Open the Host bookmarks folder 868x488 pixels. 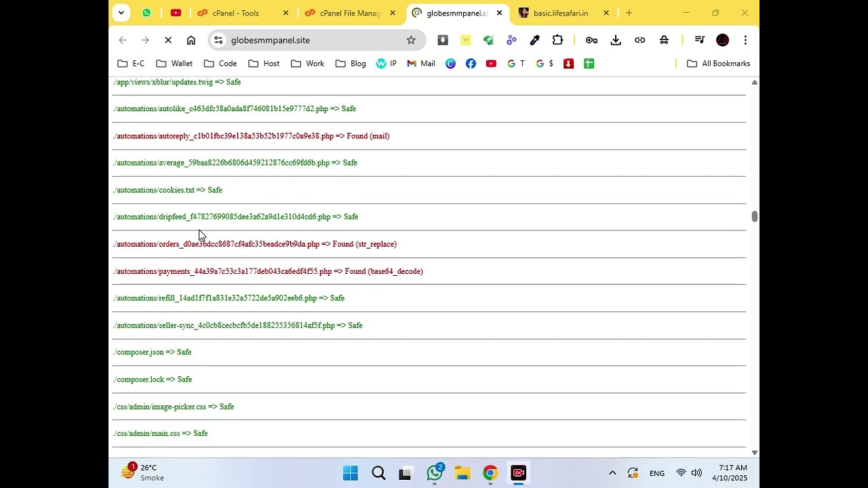(x=264, y=64)
